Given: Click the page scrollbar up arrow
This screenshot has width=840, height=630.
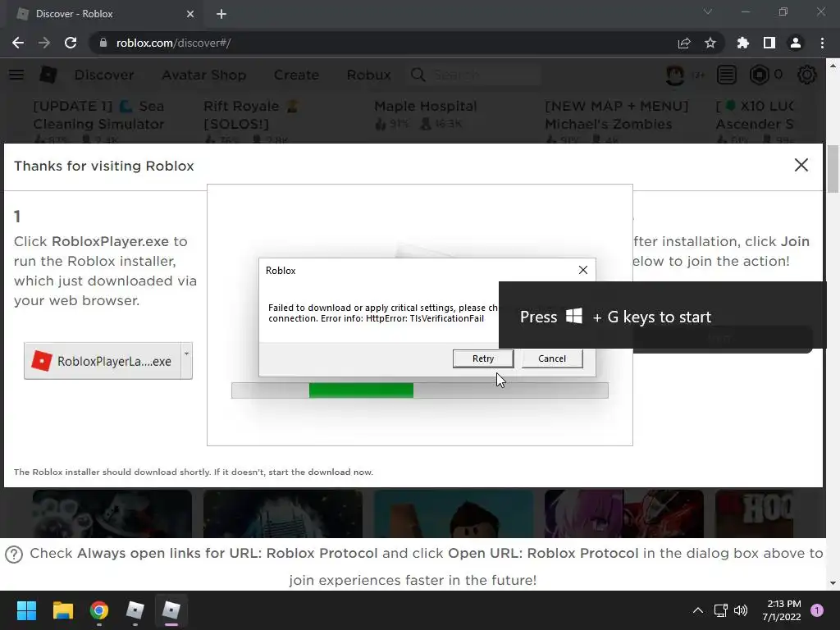Looking at the screenshot, I should pyautogui.click(x=833, y=66).
